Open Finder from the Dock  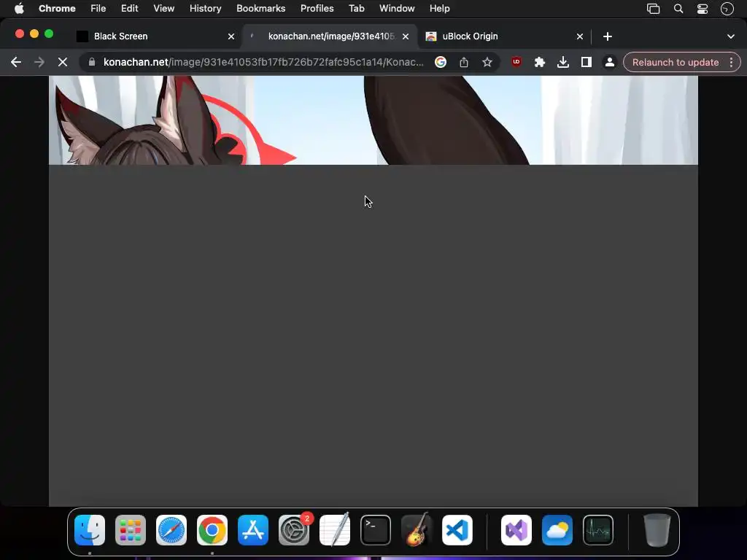90,530
